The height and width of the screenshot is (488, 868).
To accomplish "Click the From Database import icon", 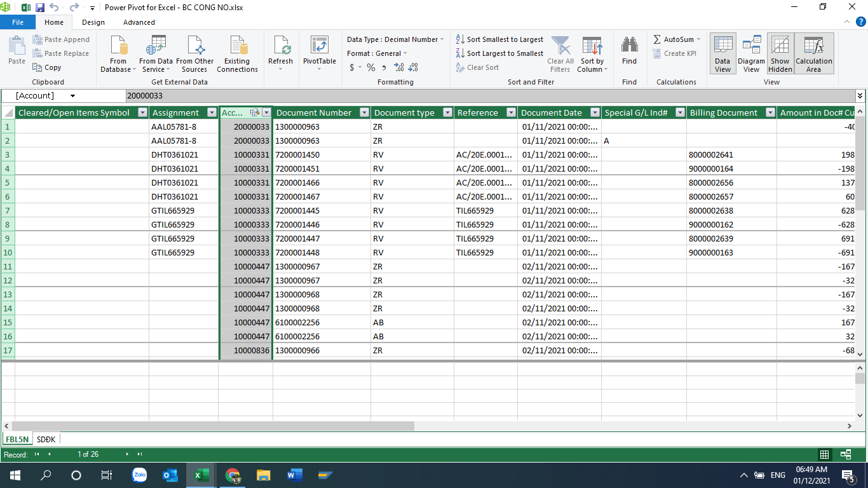I will click(x=118, y=47).
